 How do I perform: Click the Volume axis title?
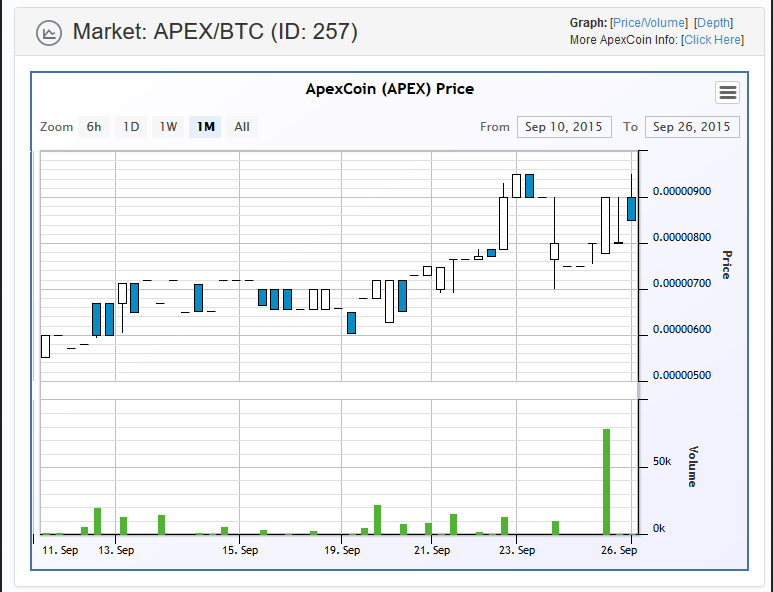[693, 466]
